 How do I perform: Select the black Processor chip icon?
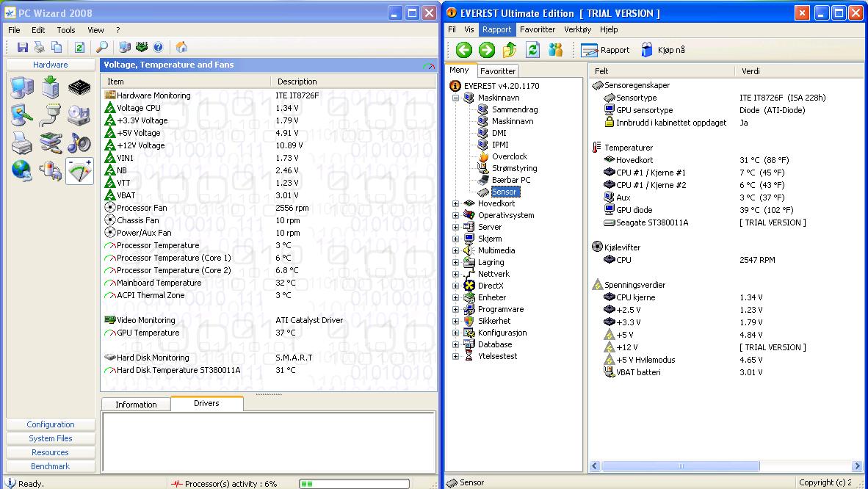(x=79, y=87)
